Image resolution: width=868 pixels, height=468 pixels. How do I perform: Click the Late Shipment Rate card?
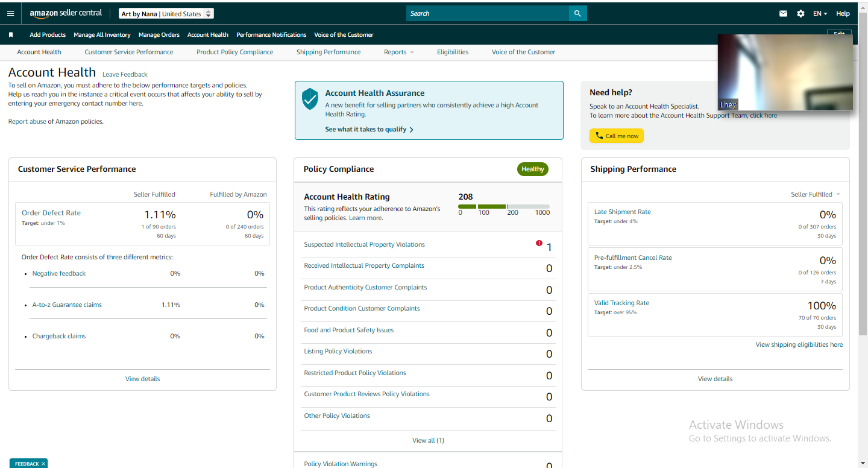[715, 224]
